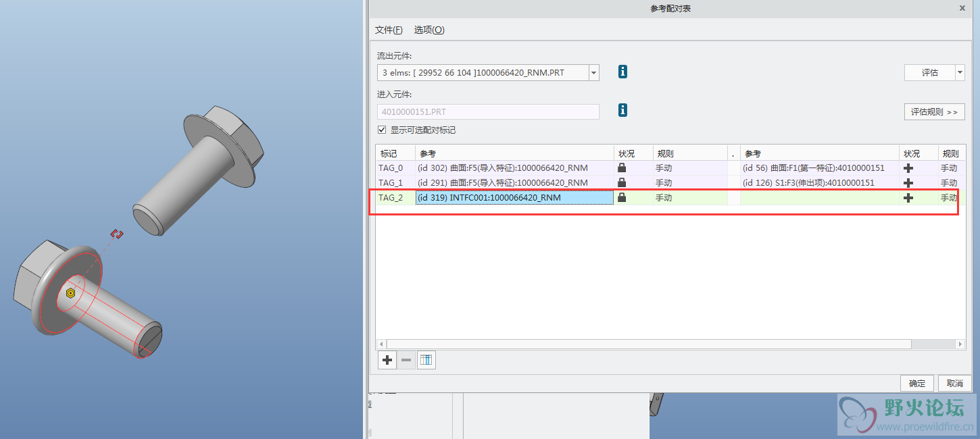The image size is (980, 439).
Task: Click the (id 56) 曲面:F1 reference cell
Action: pyautogui.click(x=820, y=168)
